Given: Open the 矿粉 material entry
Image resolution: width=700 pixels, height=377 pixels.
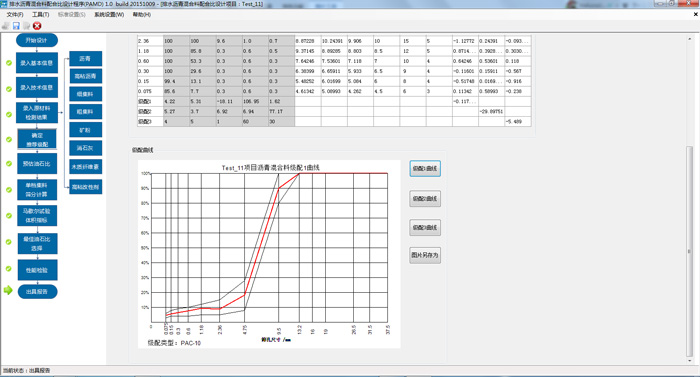Looking at the screenshot, I should [86, 130].
